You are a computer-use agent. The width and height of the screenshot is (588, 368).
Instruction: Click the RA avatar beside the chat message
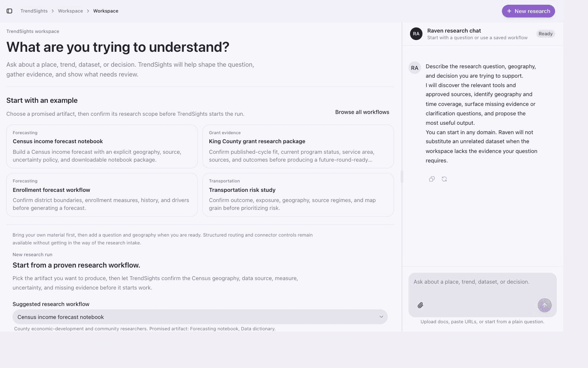415,68
